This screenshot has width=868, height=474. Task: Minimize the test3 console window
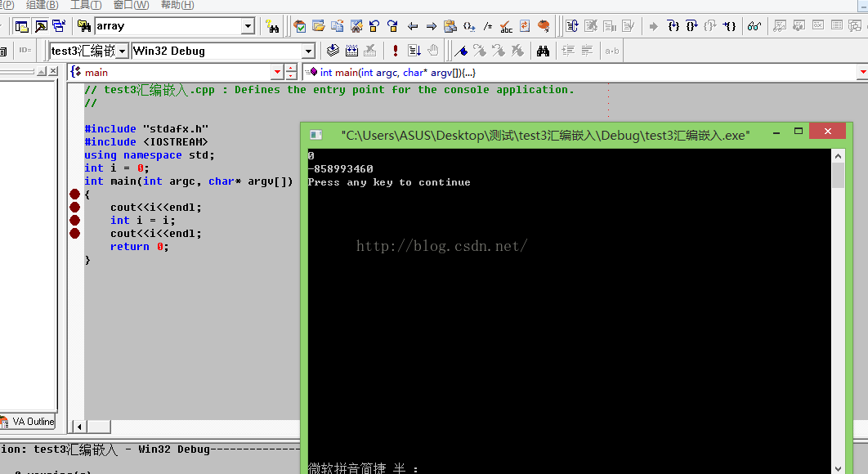pyautogui.click(x=776, y=132)
